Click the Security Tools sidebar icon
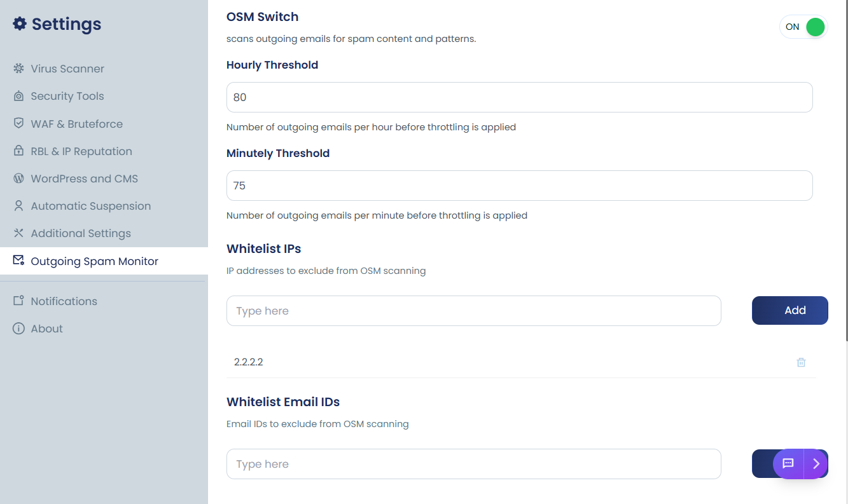 [18, 96]
